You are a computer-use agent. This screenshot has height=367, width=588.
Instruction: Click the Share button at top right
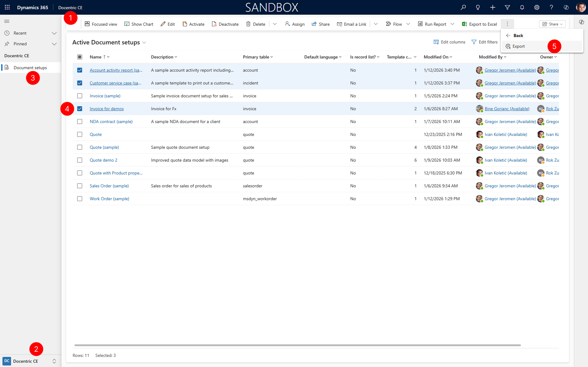click(x=552, y=24)
